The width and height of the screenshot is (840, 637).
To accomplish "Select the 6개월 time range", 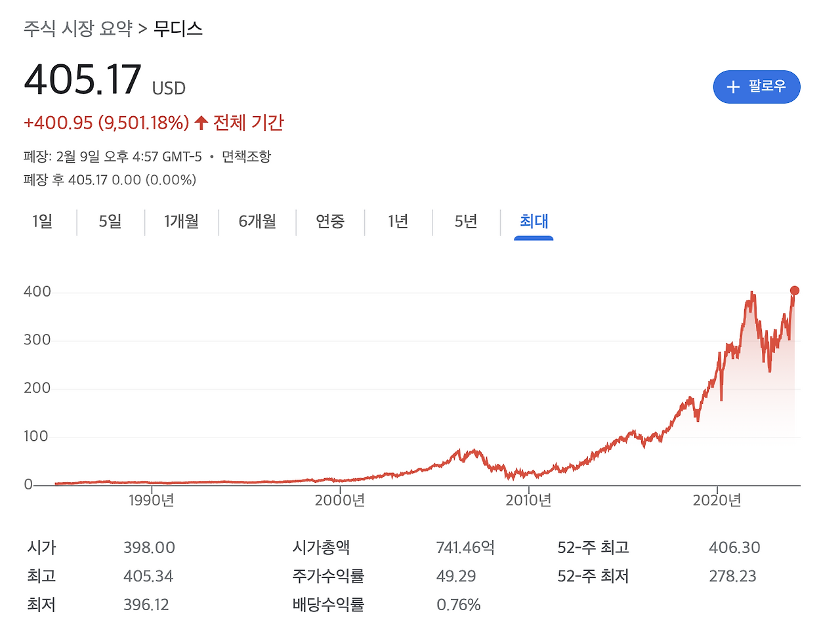I will [256, 222].
